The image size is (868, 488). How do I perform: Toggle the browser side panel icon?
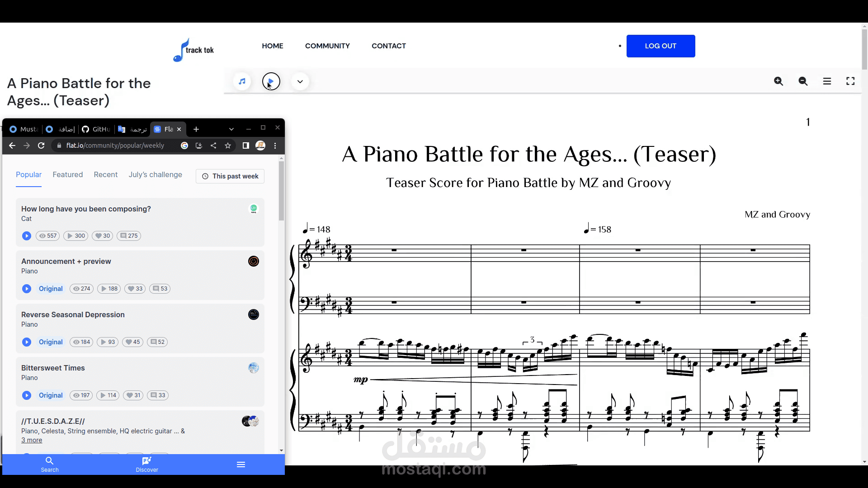(x=246, y=145)
